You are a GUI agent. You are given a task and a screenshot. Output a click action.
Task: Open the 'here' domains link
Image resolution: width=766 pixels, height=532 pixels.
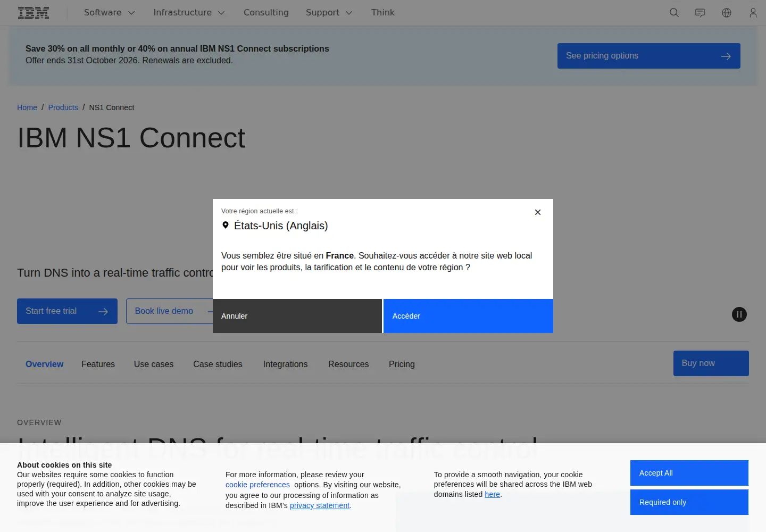point(493,494)
